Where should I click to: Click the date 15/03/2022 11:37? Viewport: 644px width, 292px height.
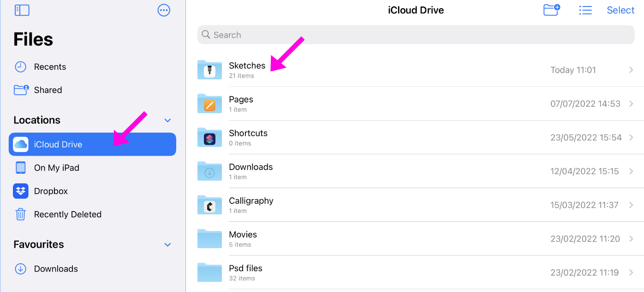click(584, 205)
